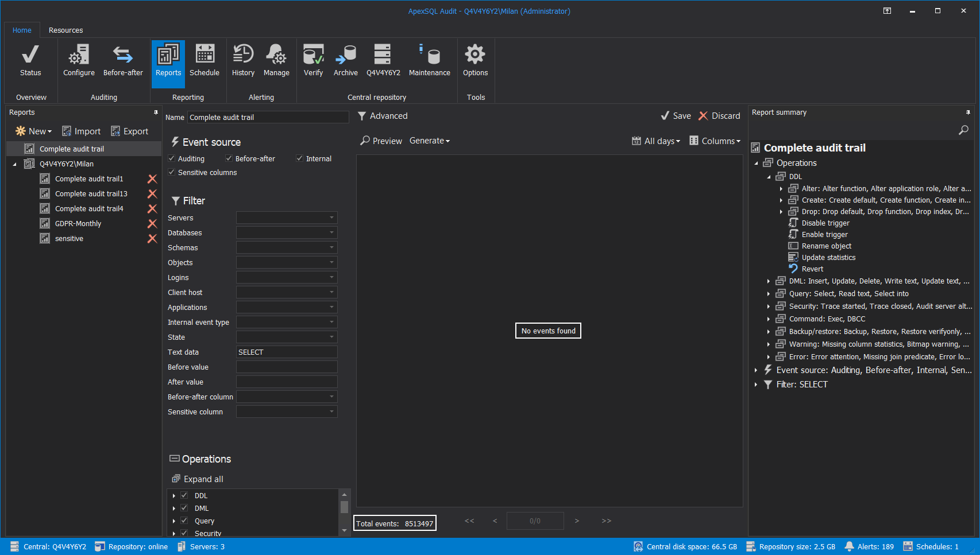Click the Schedules status bar icon
The width and height of the screenshot is (980, 555).
(908, 546)
